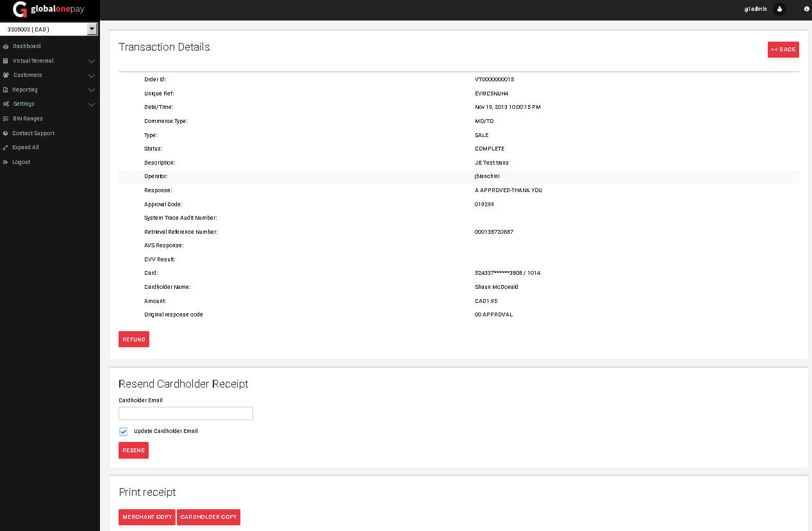Click the Type value SALE
The image size is (812, 531).
coord(481,135)
